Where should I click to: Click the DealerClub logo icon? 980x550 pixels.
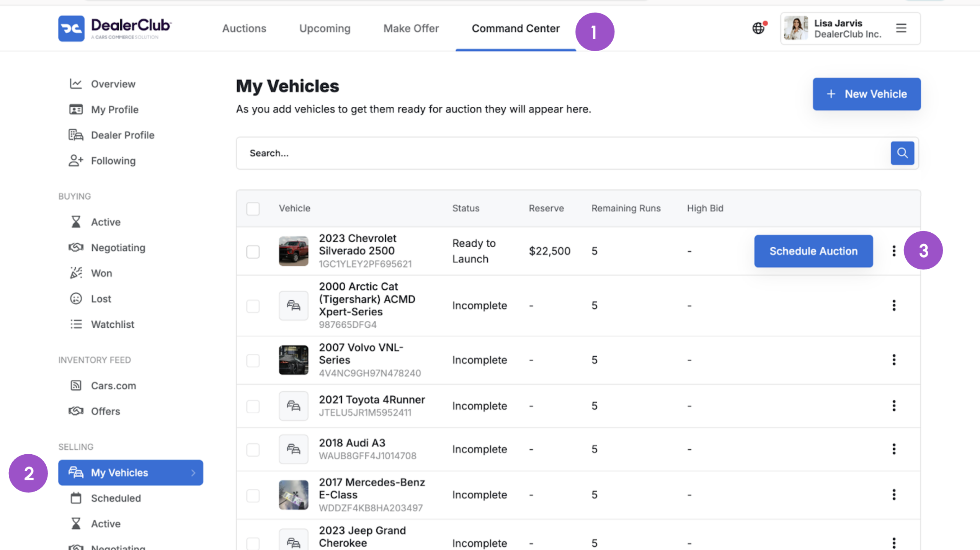pos(71,28)
